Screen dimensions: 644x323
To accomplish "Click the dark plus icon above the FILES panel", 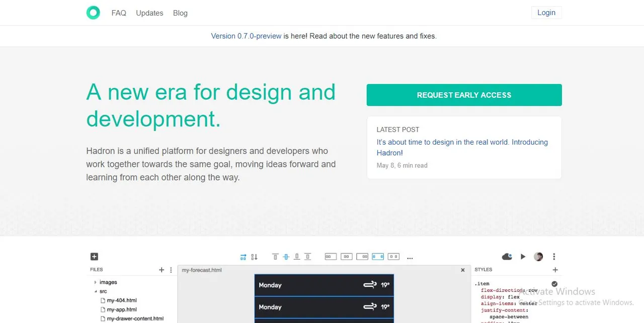I will click(x=94, y=256).
